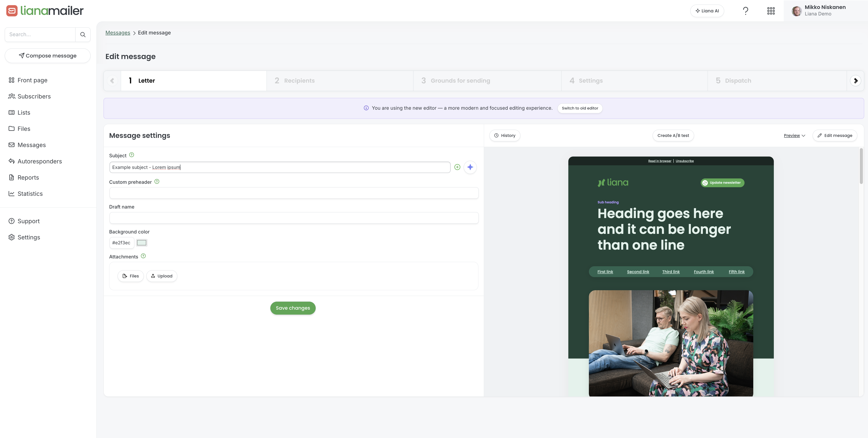The image size is (868, 438).
Task: Click the Subject help icon
Action: (132, 155)
